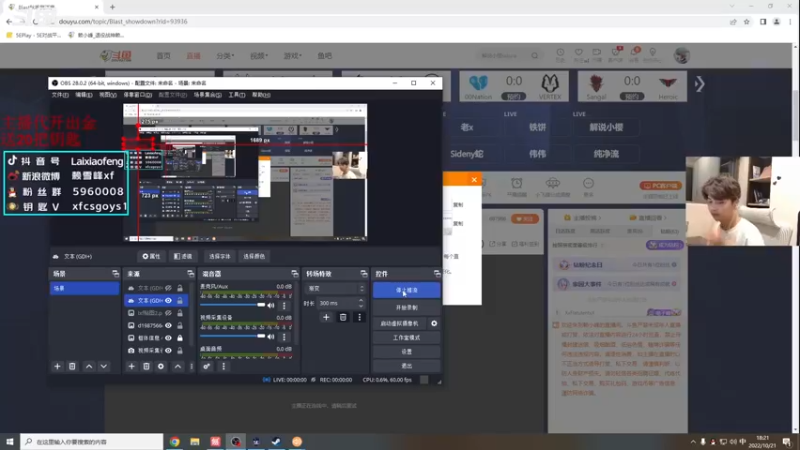Click the Douyu search input field
Image resolution: width=800 pixels, height=450 pixels.
pyautogui.click(x=503, y=56)
